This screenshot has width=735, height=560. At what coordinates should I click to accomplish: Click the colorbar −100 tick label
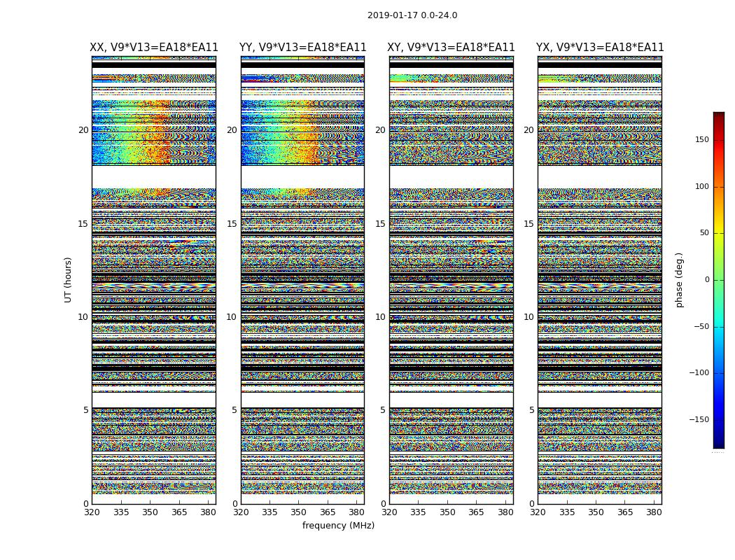699,373
